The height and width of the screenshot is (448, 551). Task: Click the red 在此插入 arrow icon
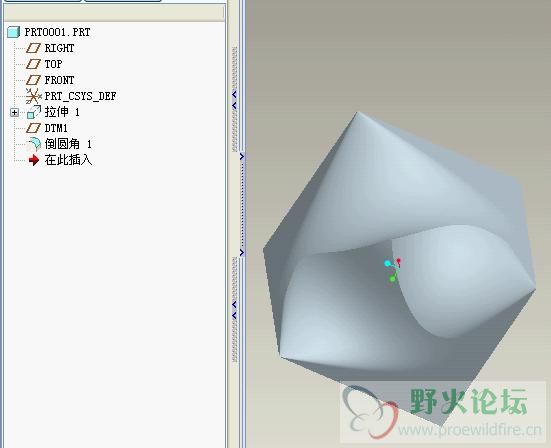[x=34, y=160]
